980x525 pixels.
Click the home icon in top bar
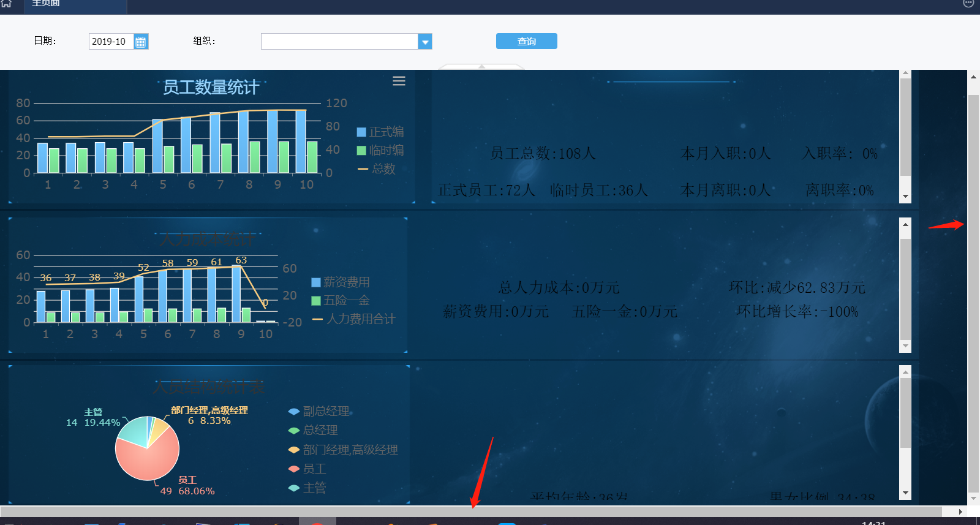pyautogui.click(x=6, y=3)
